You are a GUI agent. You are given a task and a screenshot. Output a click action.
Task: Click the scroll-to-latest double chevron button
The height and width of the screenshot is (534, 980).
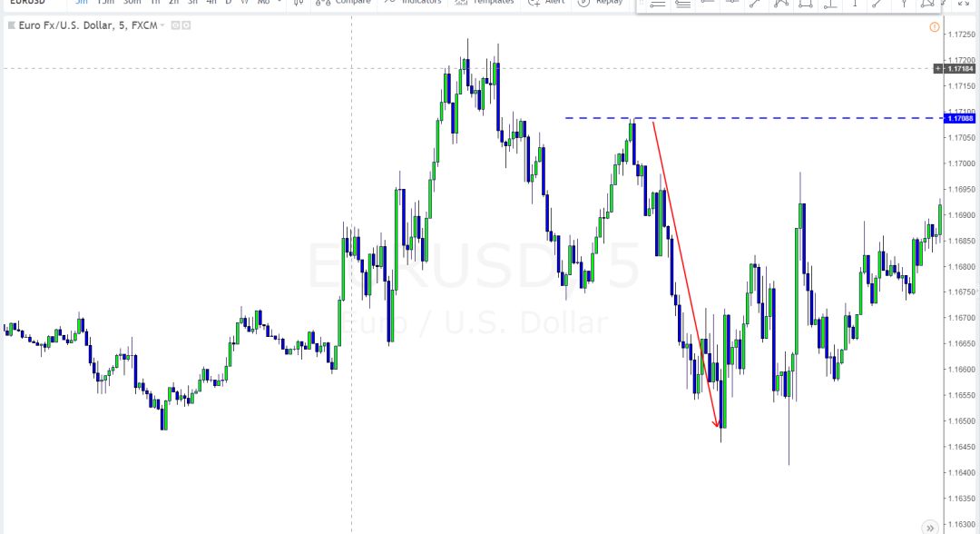pos(930,527)
